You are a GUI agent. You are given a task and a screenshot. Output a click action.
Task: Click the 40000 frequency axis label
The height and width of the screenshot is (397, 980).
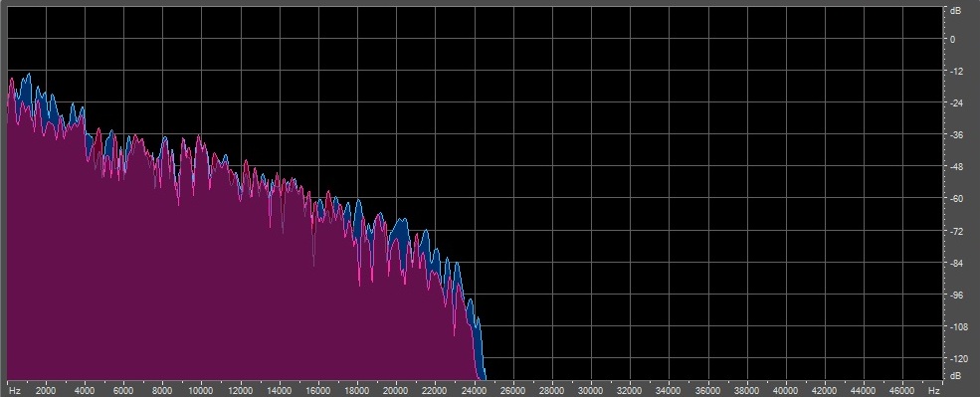coord(786,391)
